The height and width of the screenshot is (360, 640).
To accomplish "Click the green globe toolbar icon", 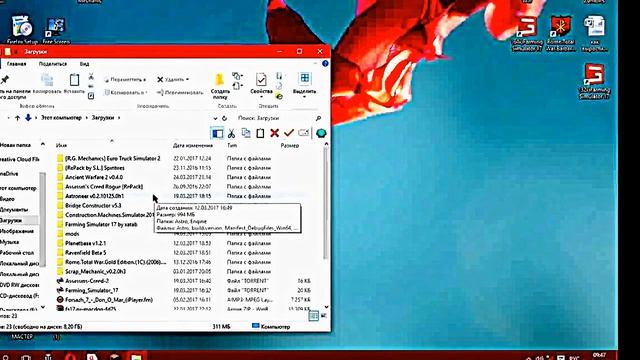I will [x=321, y=133].
